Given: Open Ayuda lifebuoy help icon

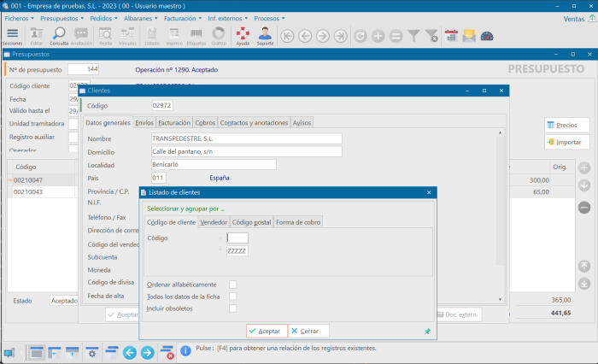Looking at the screenshot, I should click(243, 36).
